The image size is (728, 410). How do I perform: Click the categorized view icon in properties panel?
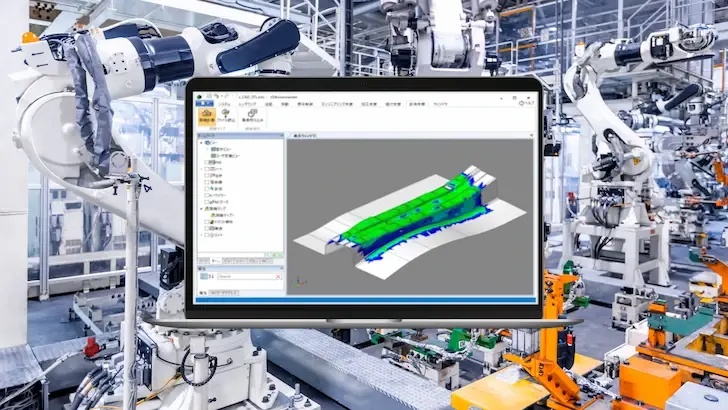(204, 276)
